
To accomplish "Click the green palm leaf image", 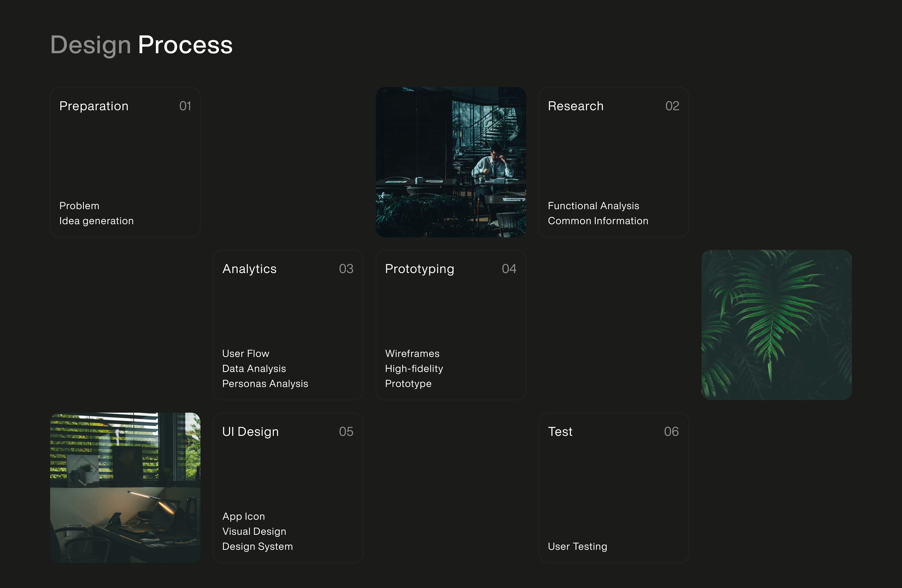I will tap(776, 325).
